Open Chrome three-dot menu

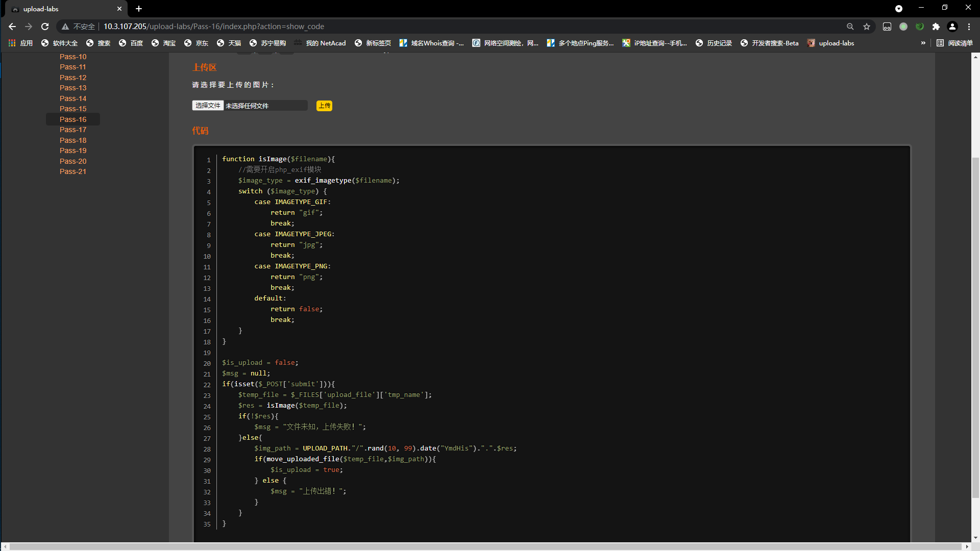[x=969, y=27]
